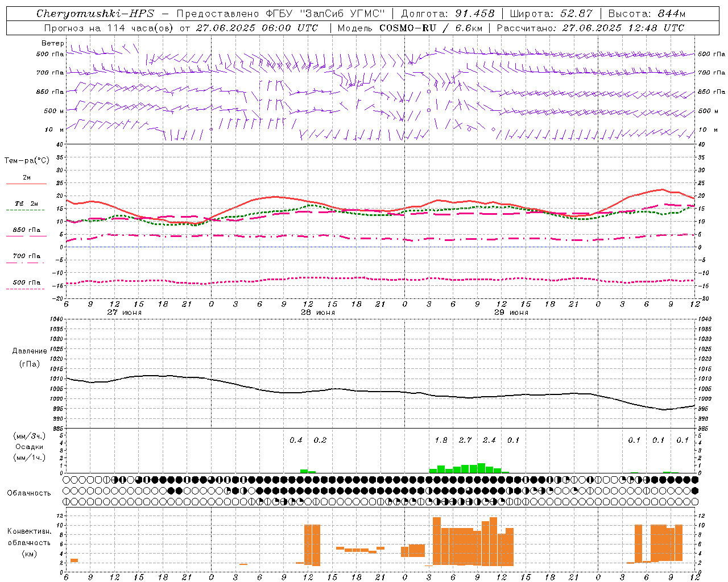Screen dimensions: 728x582
Task: Select the provider text ФГБУ "ЗапСиб УГМС"
Action: 325,14
